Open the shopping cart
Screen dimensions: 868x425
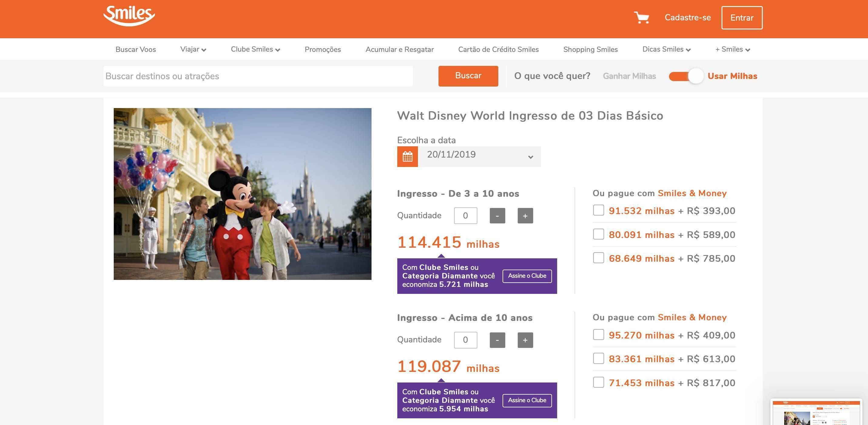click(641, 18)
